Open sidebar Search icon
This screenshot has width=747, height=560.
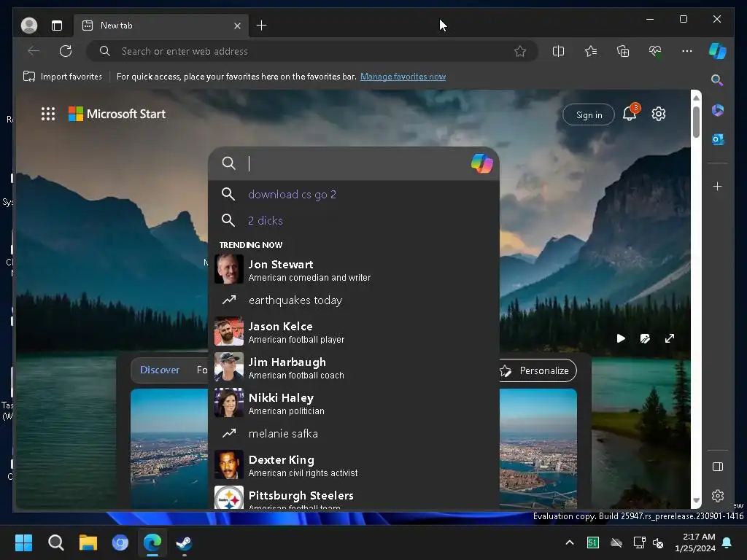tap(718, 80)
